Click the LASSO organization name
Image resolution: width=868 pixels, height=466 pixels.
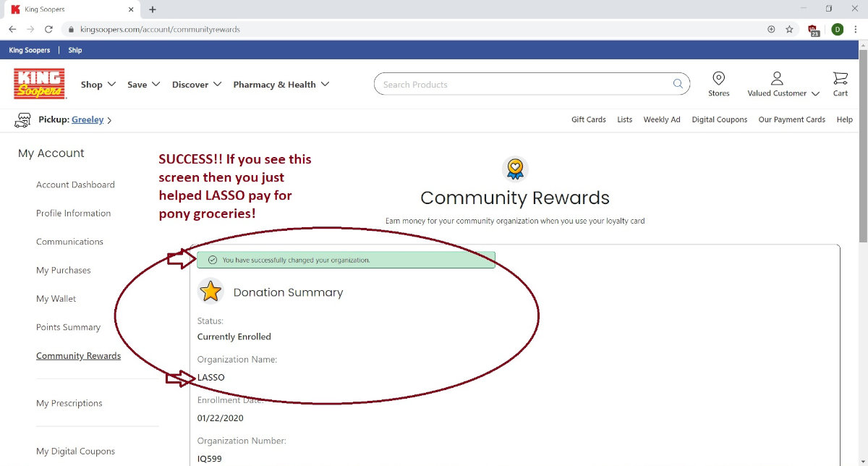pyautogui.click(x=211, y=378)
